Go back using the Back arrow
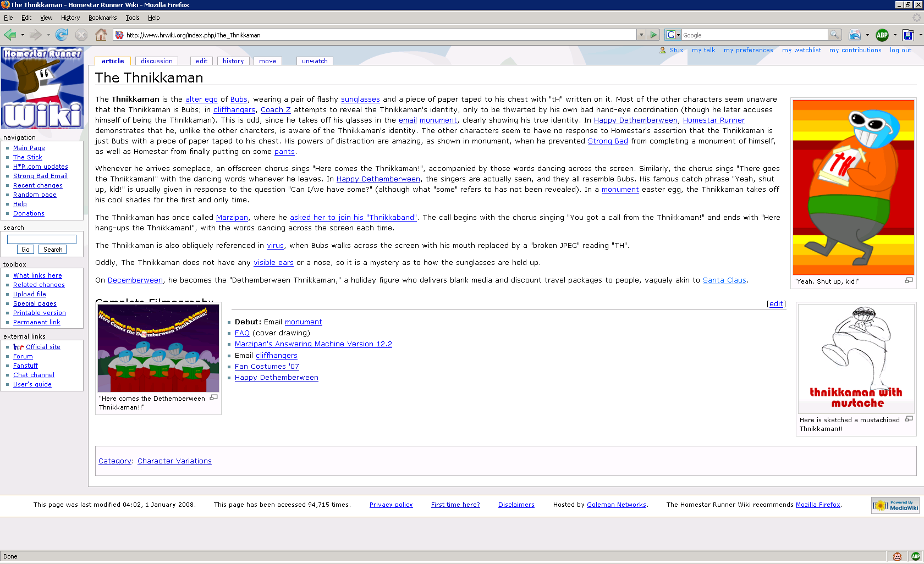 pyautogui.click(x=10, y=35)
